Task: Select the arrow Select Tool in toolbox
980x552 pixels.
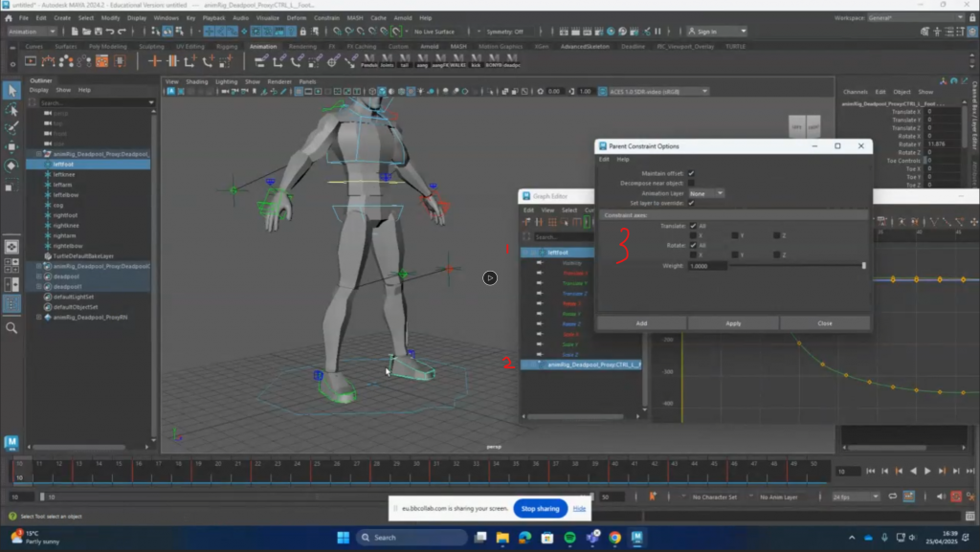Action: (x=11, y=91)
